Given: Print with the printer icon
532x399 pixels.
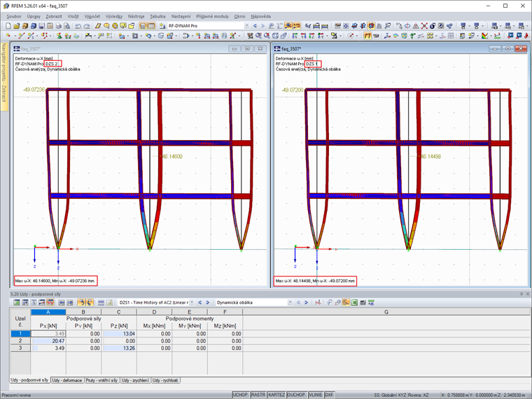Looking at the screenshot, I should pyautogui.click(x=58, y=26).
